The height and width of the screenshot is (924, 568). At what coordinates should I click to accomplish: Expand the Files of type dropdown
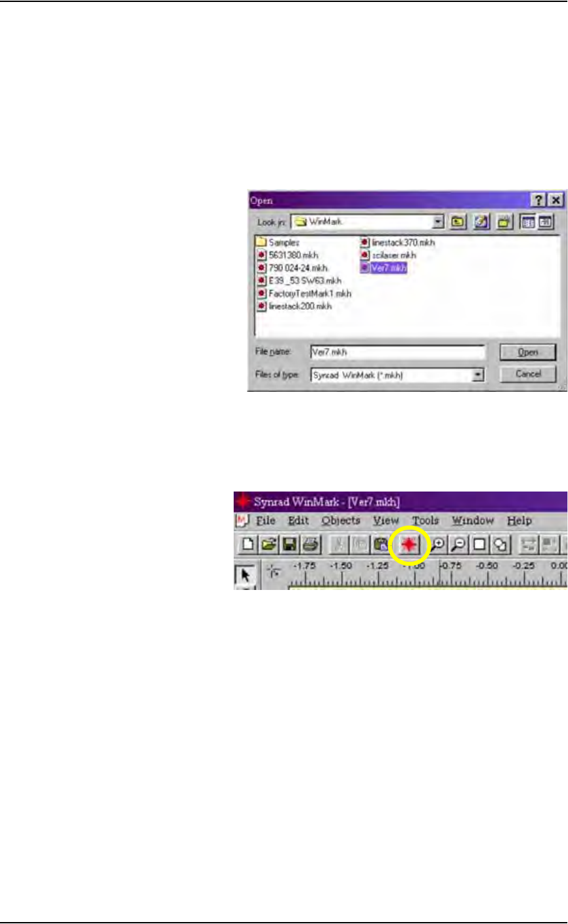(x=478, y=375)
